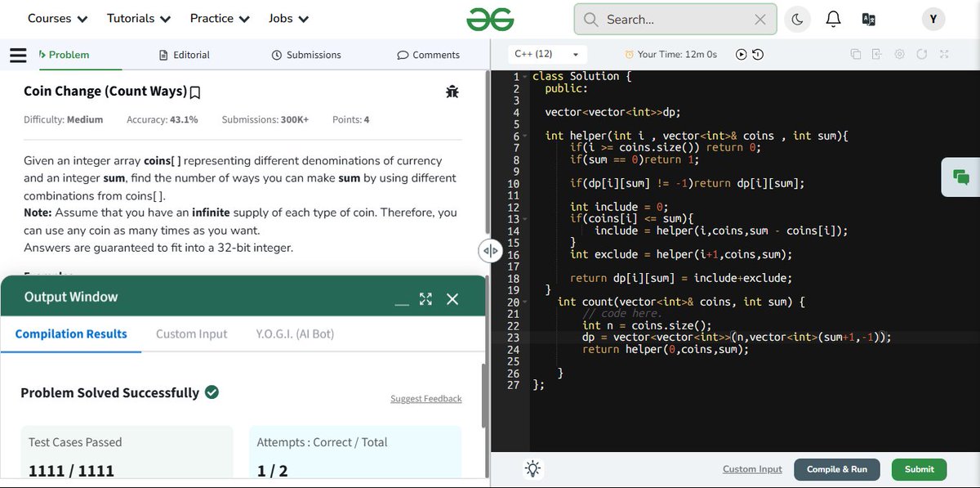Open the Practice dropdown menu
980x488 pixels.
[220, 18]
